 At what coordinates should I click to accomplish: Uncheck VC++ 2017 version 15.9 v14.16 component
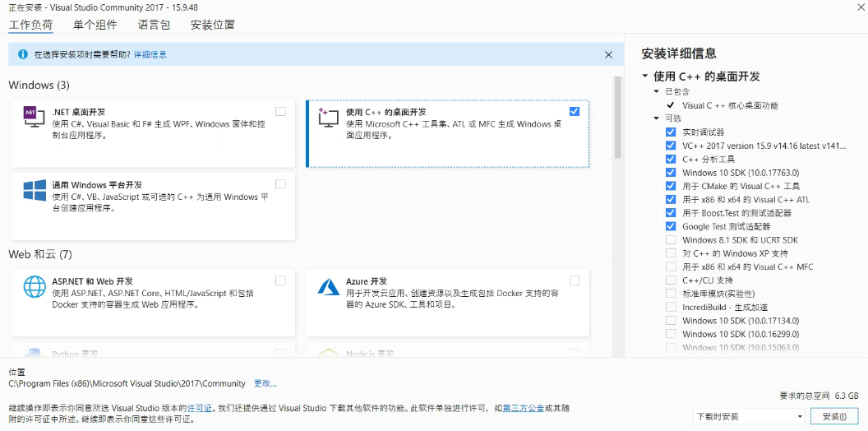click(x=671, y=146)
